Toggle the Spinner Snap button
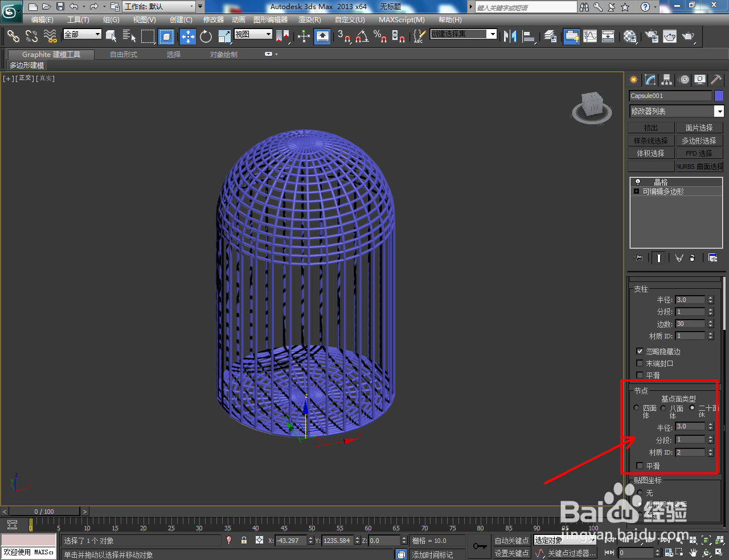 [399, 36]
